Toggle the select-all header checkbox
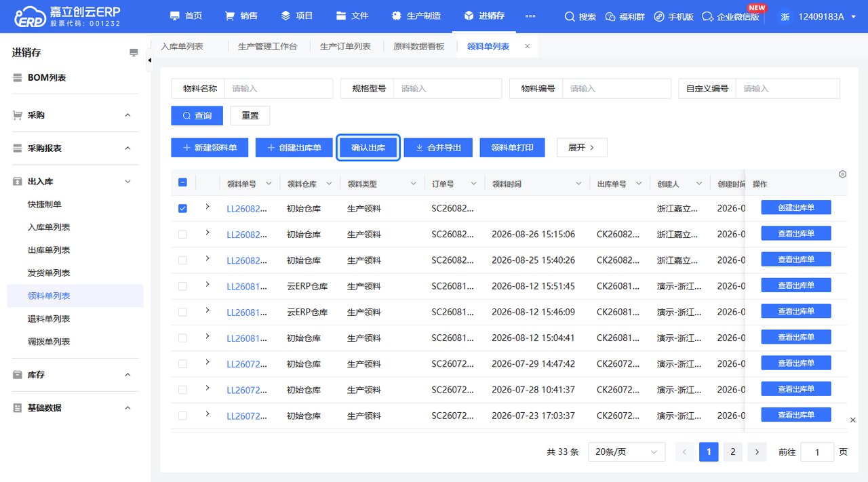This screenshot has height=482, width=868. tap(182, 182)
